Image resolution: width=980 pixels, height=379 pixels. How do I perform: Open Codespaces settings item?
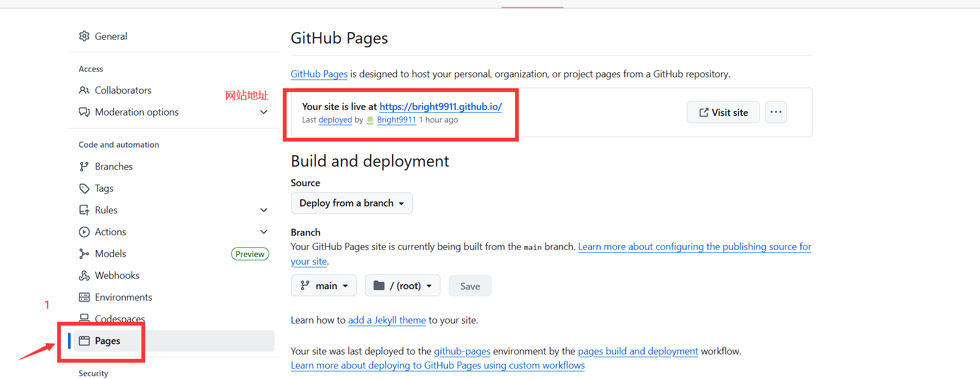pos(120,319)
